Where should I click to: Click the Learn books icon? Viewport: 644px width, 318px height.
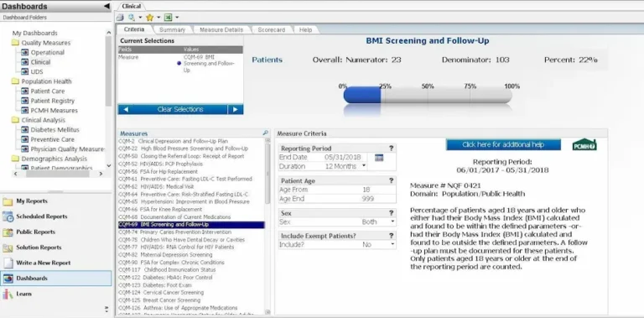(x=8, y=295)
